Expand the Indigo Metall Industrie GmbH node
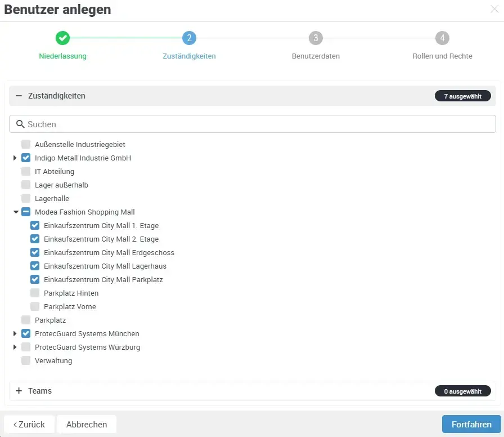Image resolution: width=504 pixels, height=437 pixels. coord(15,158)
